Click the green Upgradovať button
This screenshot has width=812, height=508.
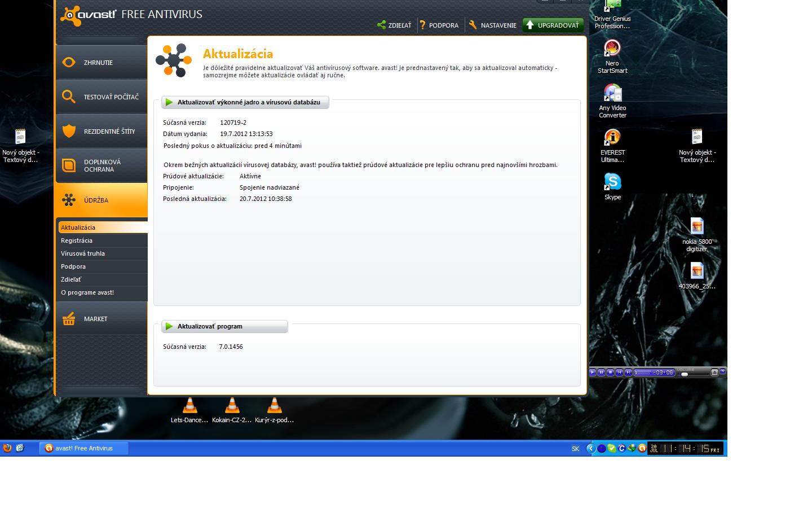553,25
